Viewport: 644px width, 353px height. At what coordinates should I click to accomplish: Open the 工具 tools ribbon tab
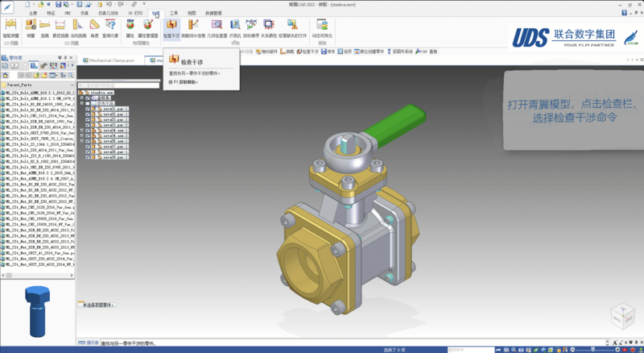174,13
